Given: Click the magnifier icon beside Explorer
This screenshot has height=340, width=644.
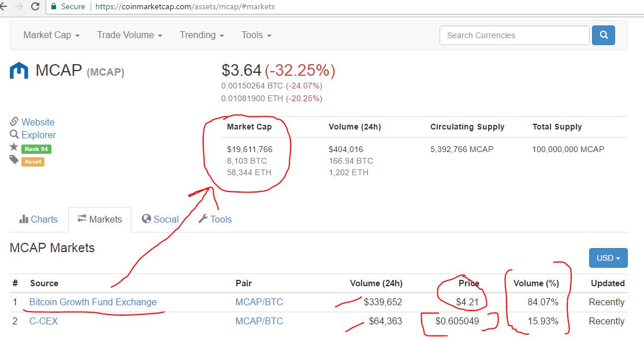Looking at the screenshot, I should point(14,134).
